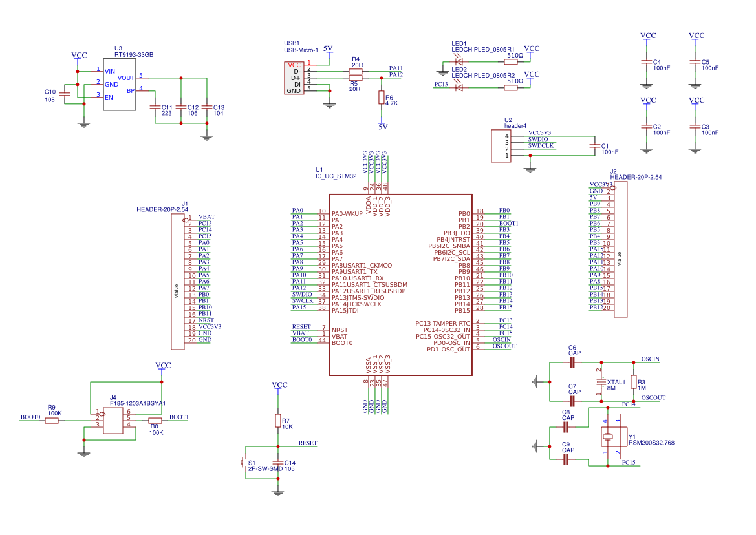Click the LED2 diode symbol
This screenshot has width=756, height=535.
460,86
